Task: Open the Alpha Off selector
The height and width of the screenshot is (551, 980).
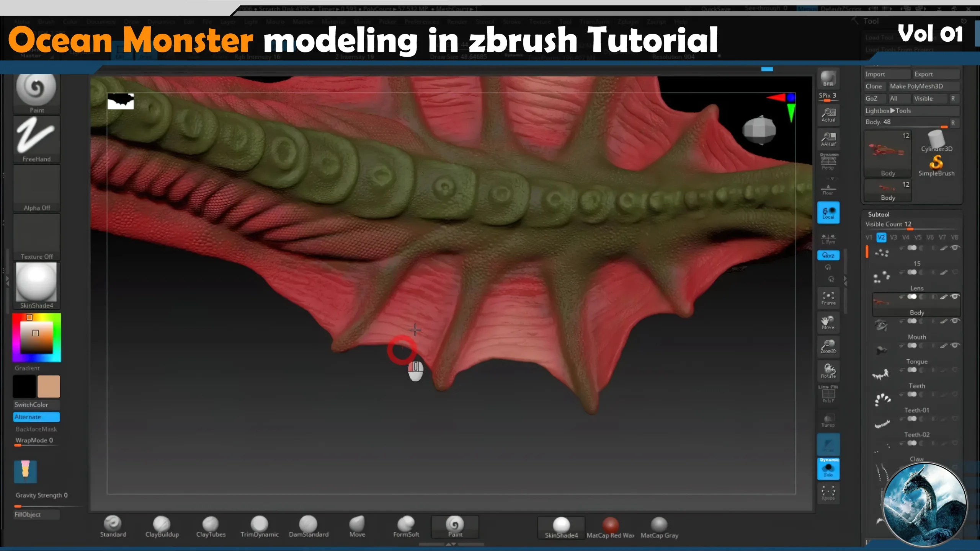Action: click(x=36, y=189)
